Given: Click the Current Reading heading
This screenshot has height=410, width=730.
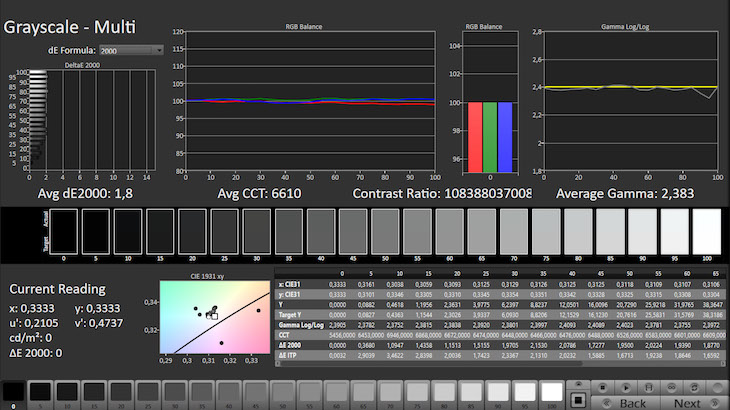Looking at the screenshot, I should tap(57, 289).
